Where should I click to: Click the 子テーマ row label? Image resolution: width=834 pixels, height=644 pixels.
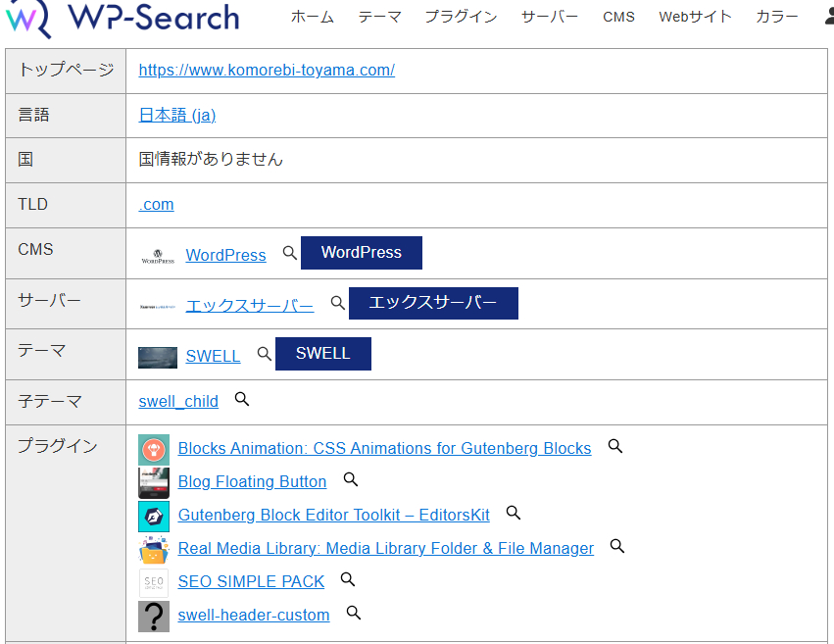coord(49,401)
